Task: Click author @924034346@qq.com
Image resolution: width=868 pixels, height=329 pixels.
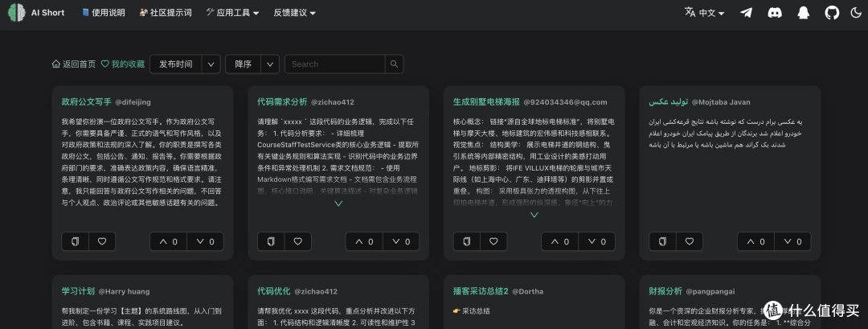Action: pyautogui.click(x=565, y=102)
